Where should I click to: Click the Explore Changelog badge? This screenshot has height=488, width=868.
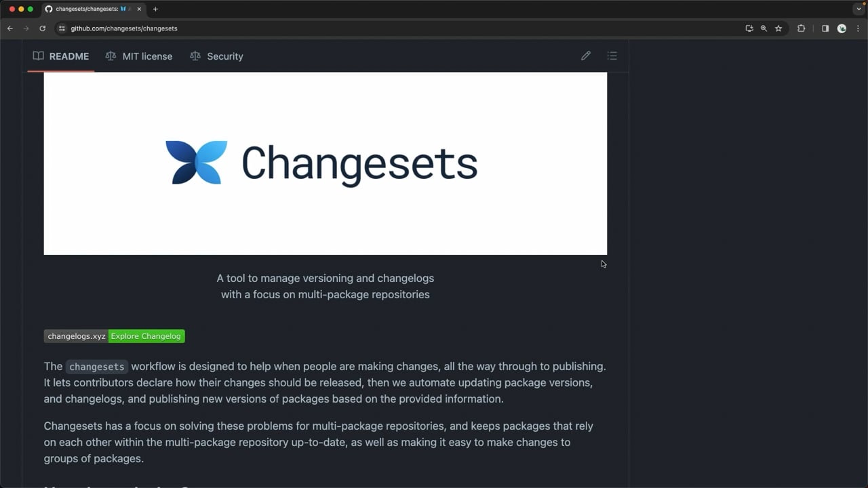pyautogui.click(x=146, y=336)
